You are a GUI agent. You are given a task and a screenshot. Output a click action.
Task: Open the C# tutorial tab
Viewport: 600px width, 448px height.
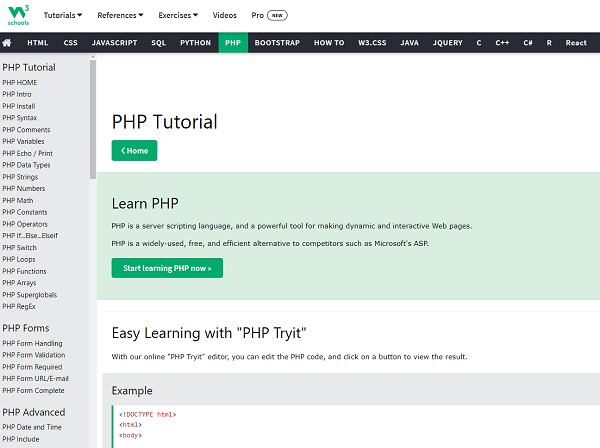pyautogui.click(x=528, y=43)
